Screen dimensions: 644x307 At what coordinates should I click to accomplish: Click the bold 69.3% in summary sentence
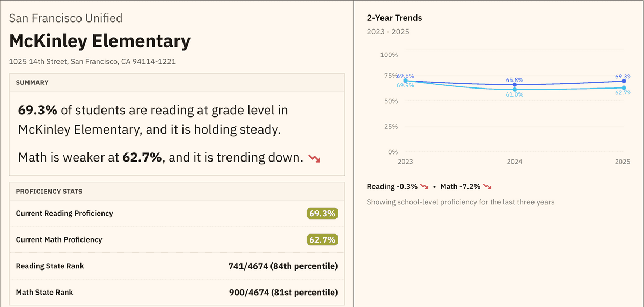[x=38, y=111]
